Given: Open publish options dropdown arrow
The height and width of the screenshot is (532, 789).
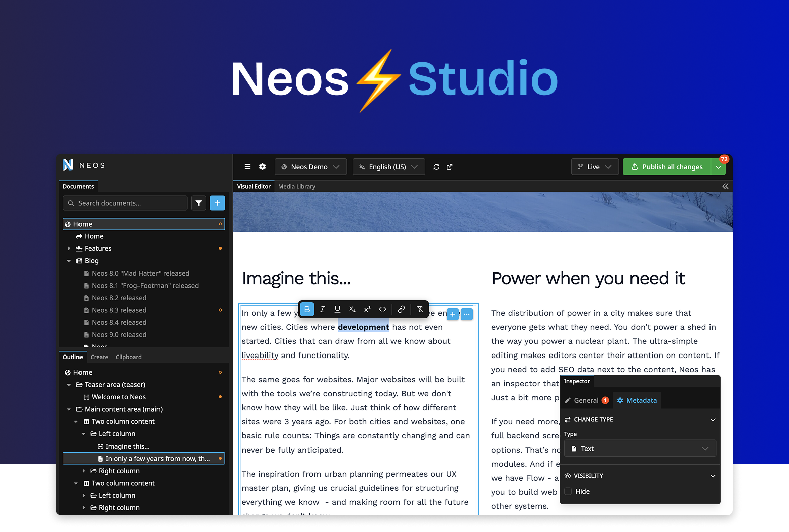Looking at the screenshot, I should pos(718,167).
